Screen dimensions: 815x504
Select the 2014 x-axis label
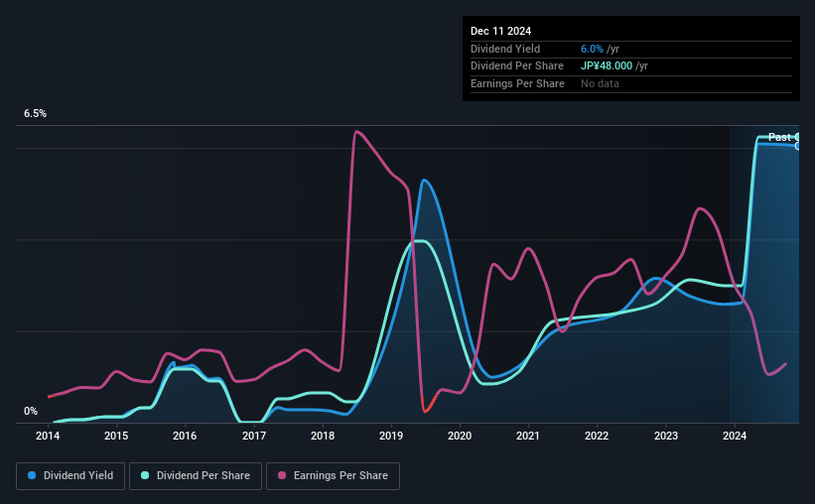(48, 436)
